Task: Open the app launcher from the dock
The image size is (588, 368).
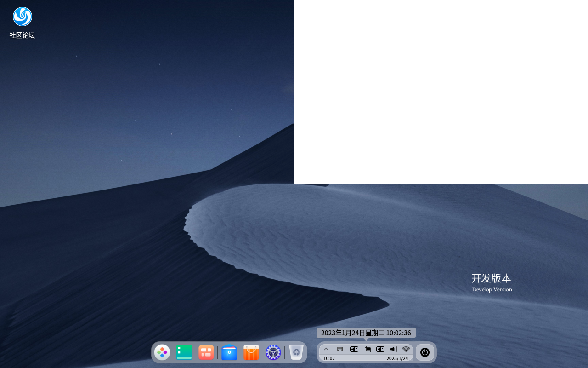Action: tap(162, 352)
